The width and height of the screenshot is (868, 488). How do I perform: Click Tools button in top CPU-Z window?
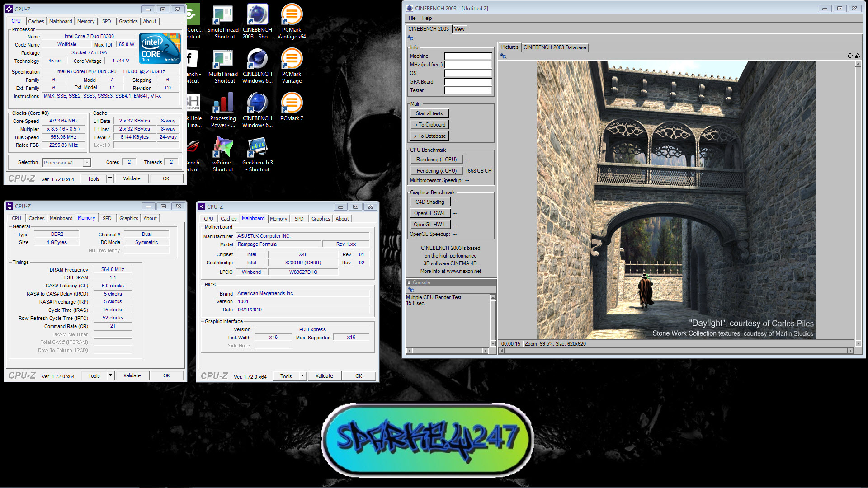tap(94, 178)
